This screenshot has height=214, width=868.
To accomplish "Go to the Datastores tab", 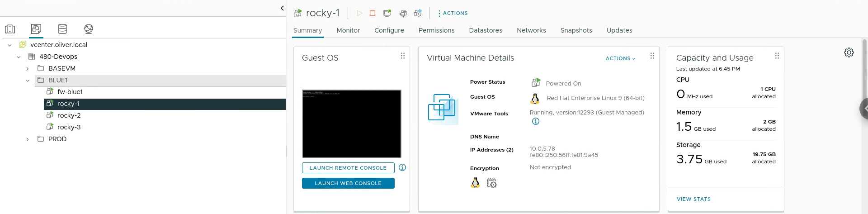I will (x=486, y=30).
